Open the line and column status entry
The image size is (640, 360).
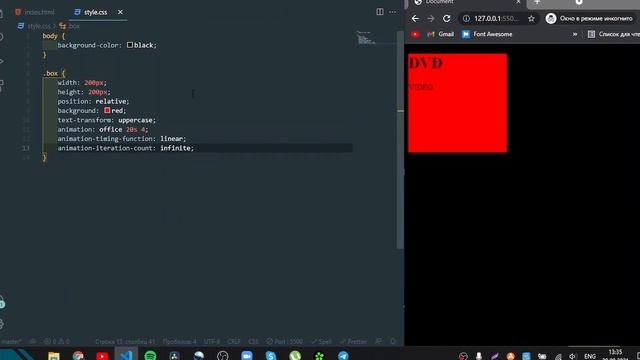125,341
